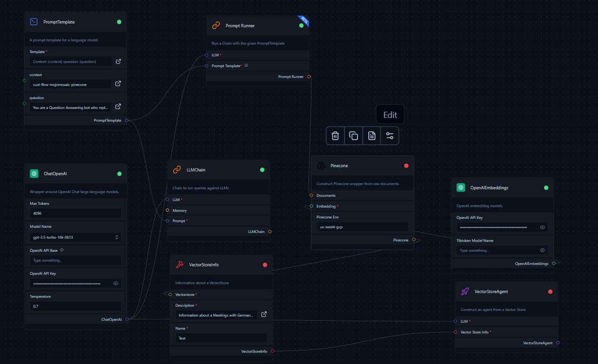Click PromptTemplate green status indicator
This screenshot has height=364, width=598.
119,22
